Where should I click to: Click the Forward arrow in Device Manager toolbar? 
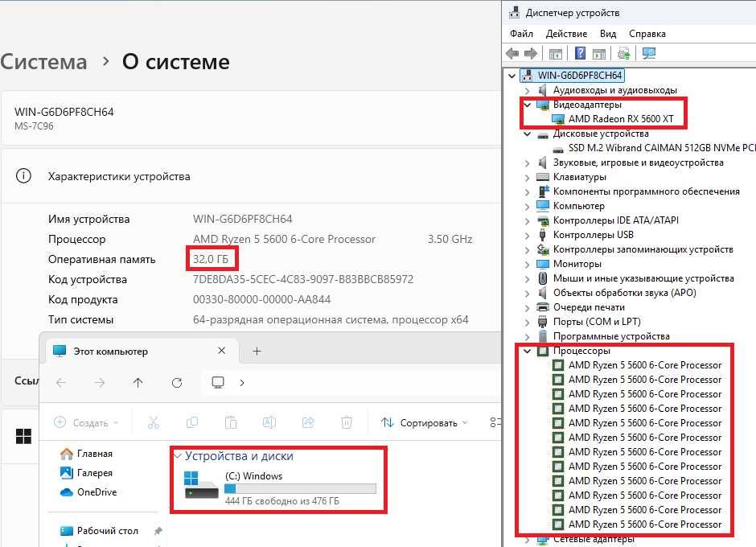pos(530,54)
